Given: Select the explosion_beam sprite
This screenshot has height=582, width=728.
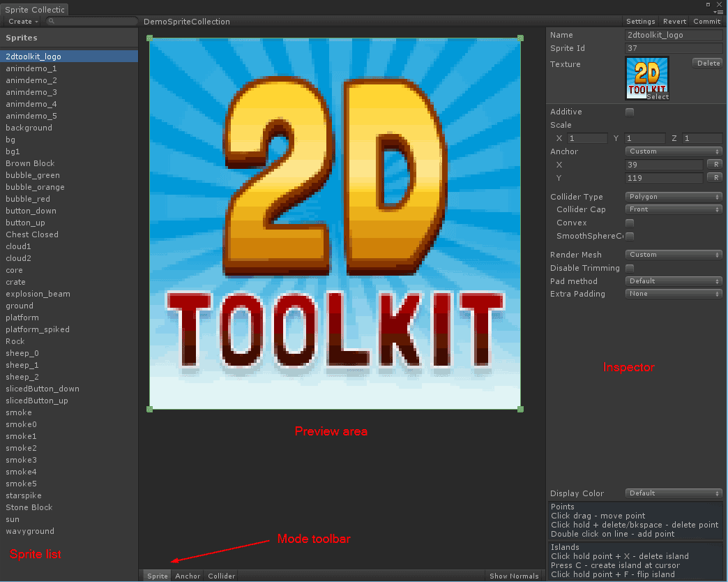Looking at the screenshot, I should point(69,294).
